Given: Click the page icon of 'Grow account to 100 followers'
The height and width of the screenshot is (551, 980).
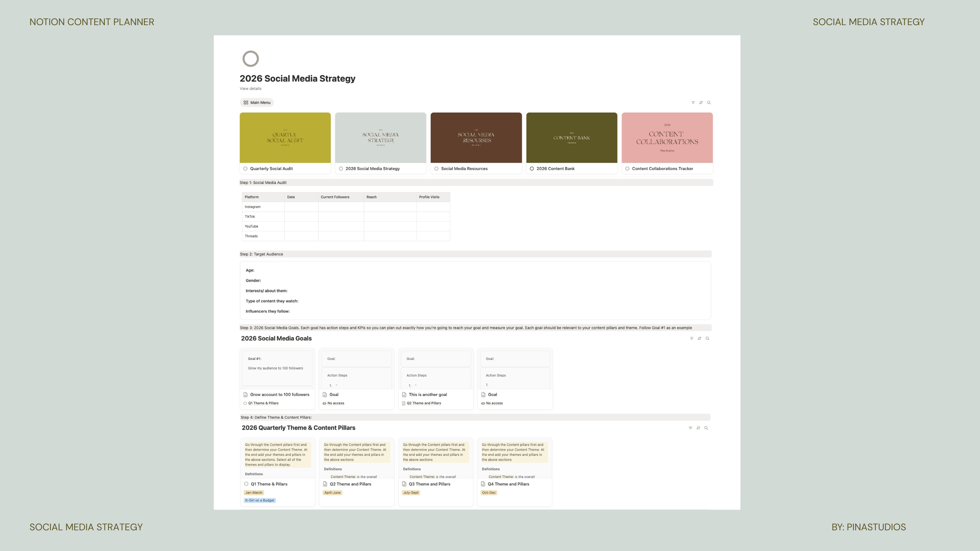Looking at the screenshot, I should [x=245, y=394].
